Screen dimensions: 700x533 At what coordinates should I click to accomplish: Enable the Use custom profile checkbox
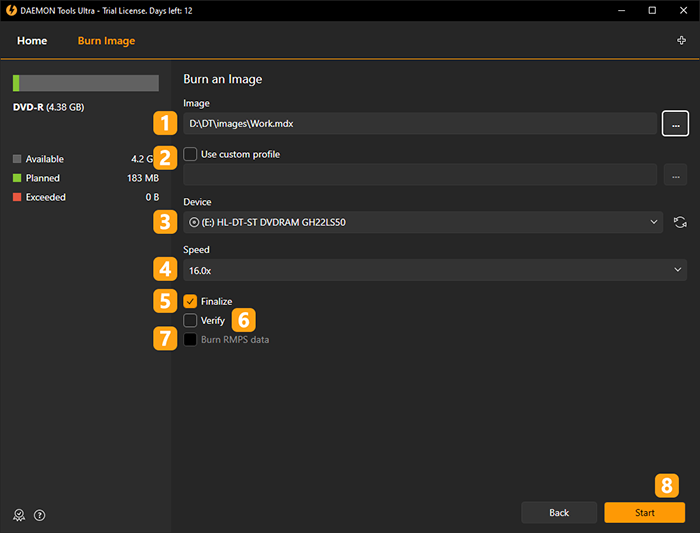point(190,154)
